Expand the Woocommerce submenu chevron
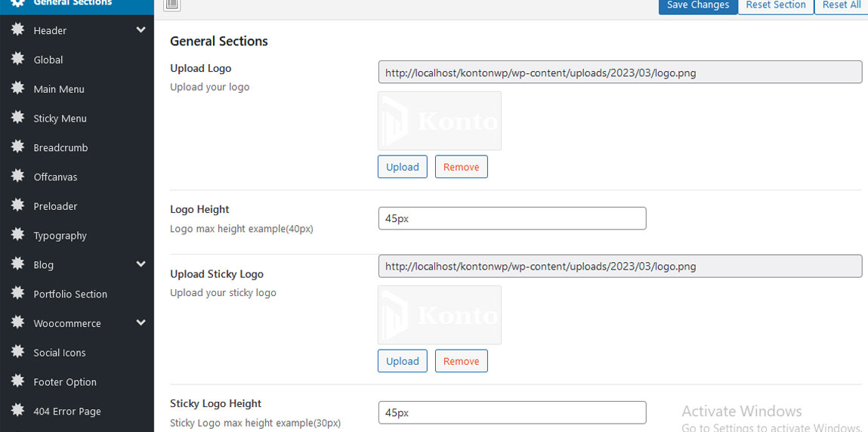868x432 pixels. [x=141, y=323]
